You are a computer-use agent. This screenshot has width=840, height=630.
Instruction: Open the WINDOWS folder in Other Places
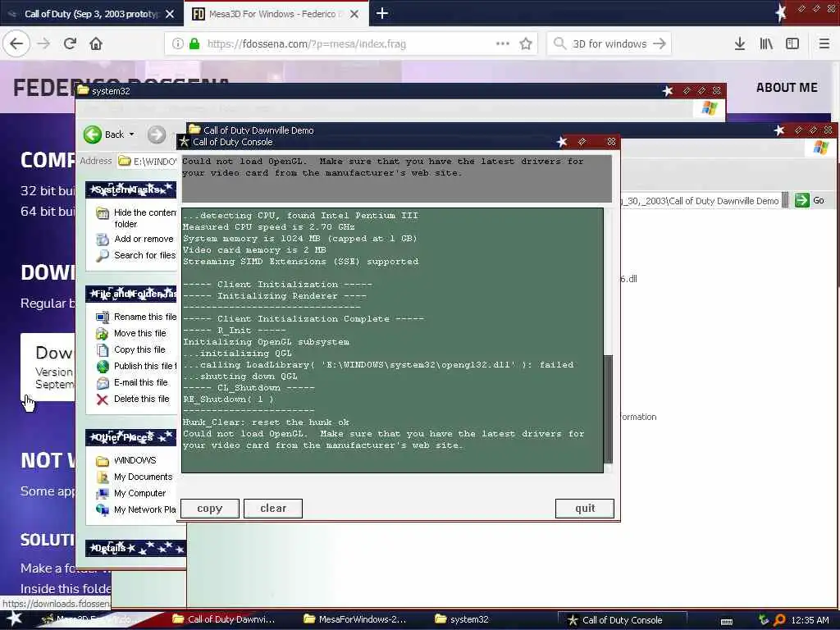127,461
